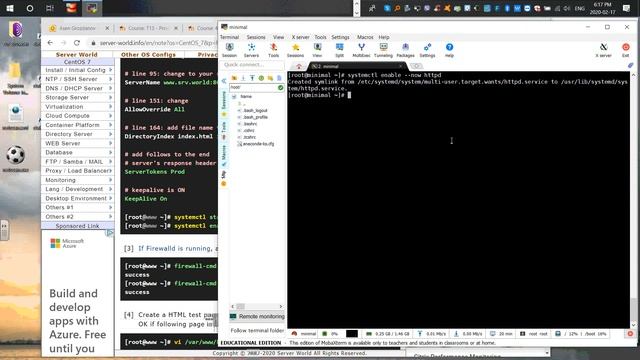Open the Sessions star toolbar icon
The height and width of the screenshot is (360, 640).
(296, 50)
